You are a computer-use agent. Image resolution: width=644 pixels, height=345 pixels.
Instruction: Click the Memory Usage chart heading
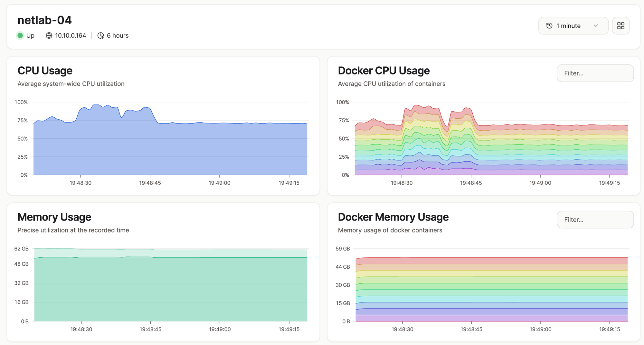(x=54, y=217)
